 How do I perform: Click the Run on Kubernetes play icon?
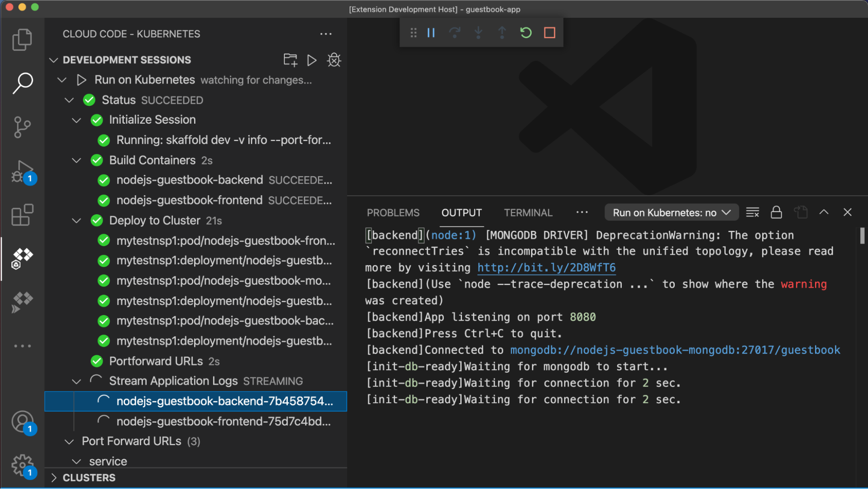coord(82,79)
